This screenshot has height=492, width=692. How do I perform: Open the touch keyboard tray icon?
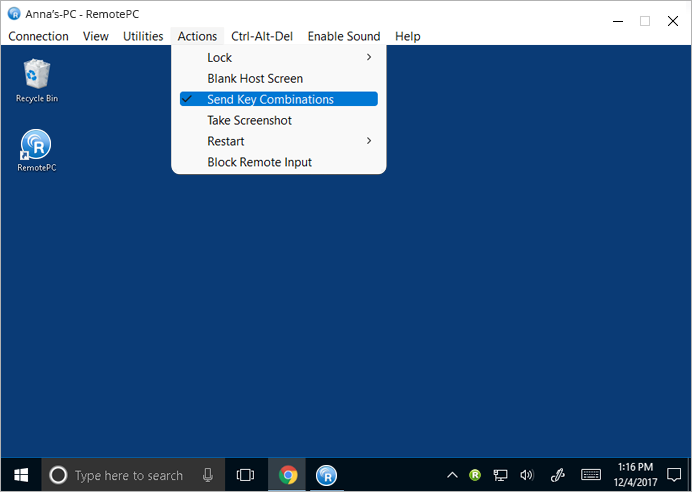(x=590, y=475)
